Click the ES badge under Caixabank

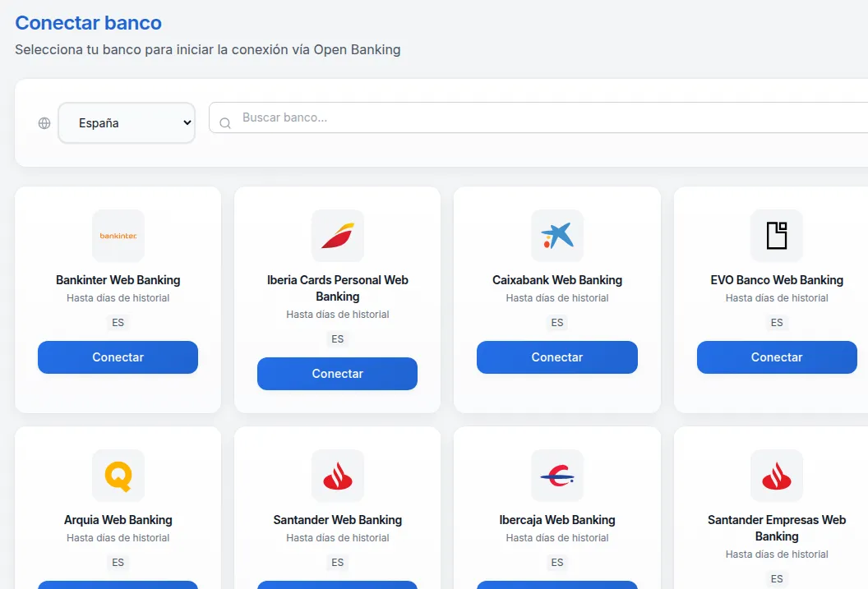coord(556,323)
